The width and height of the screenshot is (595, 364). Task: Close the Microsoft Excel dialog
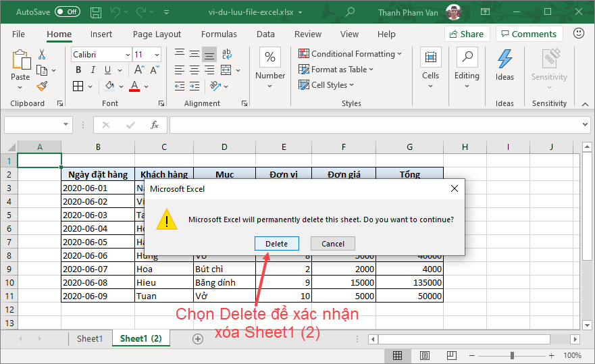(x=455, y=188)
